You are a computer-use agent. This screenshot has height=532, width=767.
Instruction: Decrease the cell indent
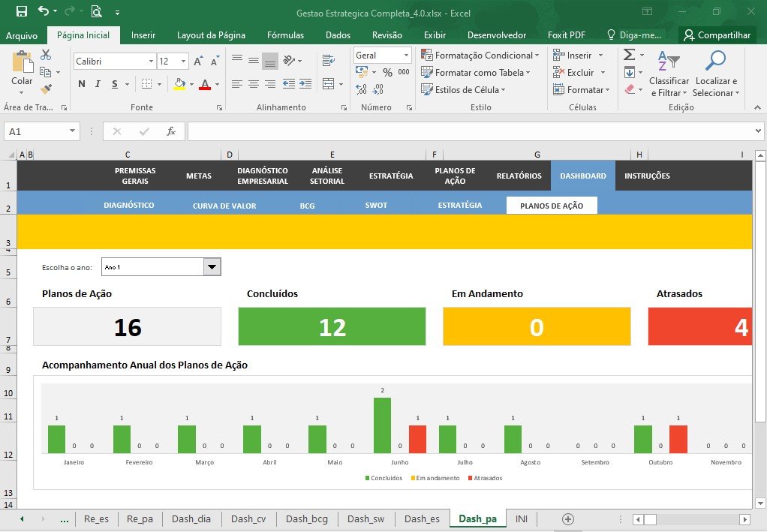click(x=289, y=83)
